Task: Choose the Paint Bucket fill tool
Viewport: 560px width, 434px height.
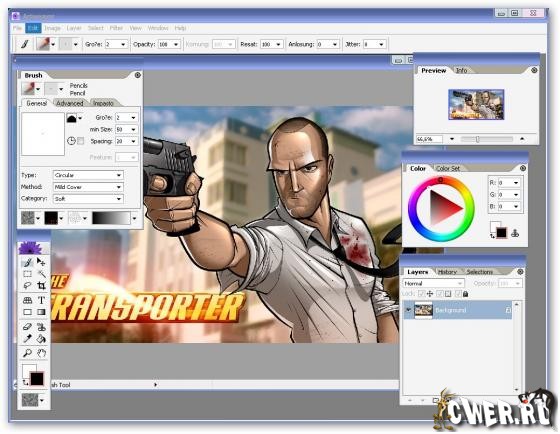Action: [41, 339]
